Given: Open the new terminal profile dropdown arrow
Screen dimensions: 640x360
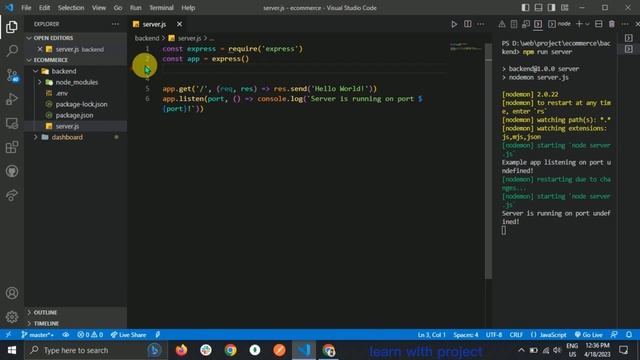Looking at the screenshot, I should coord(587,24).
